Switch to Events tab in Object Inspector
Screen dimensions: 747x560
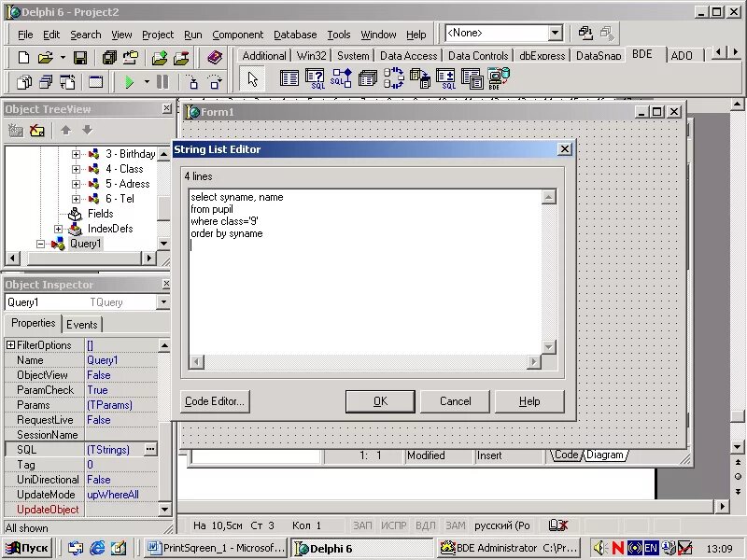[82, 325]
